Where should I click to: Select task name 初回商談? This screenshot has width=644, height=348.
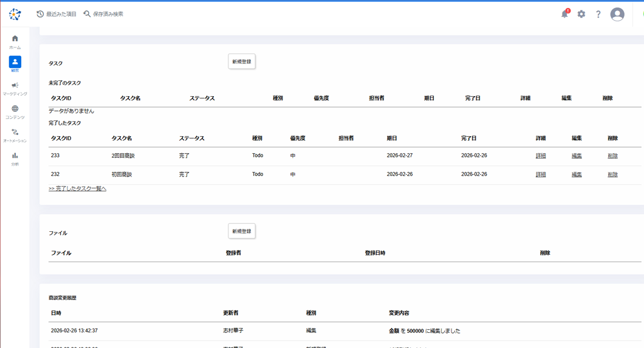(122, 175)
